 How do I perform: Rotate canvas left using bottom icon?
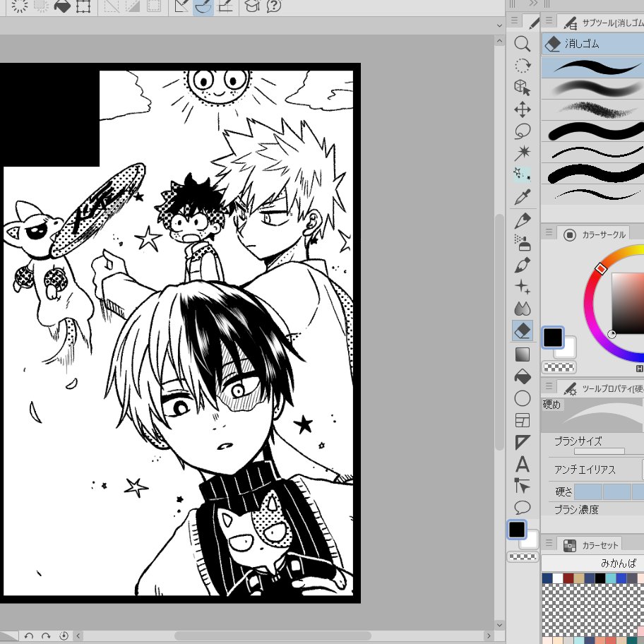(28, 636)
